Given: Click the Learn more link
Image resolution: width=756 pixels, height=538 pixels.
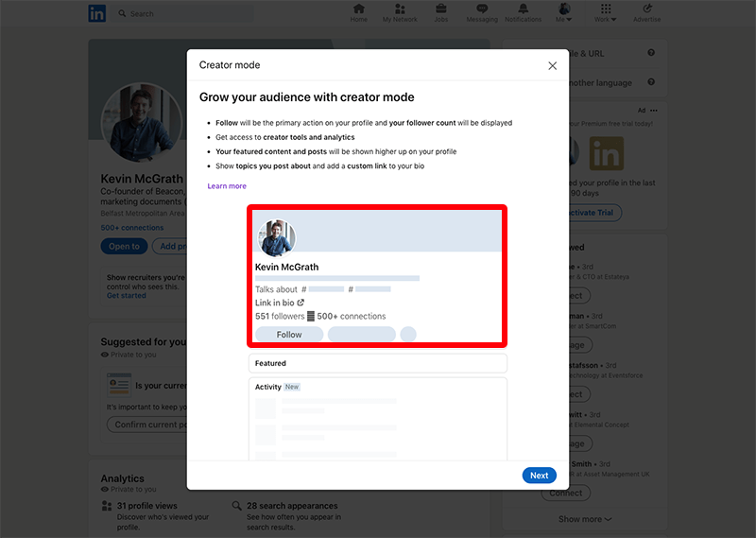Looking at the screenshot, I should point(227,185).
